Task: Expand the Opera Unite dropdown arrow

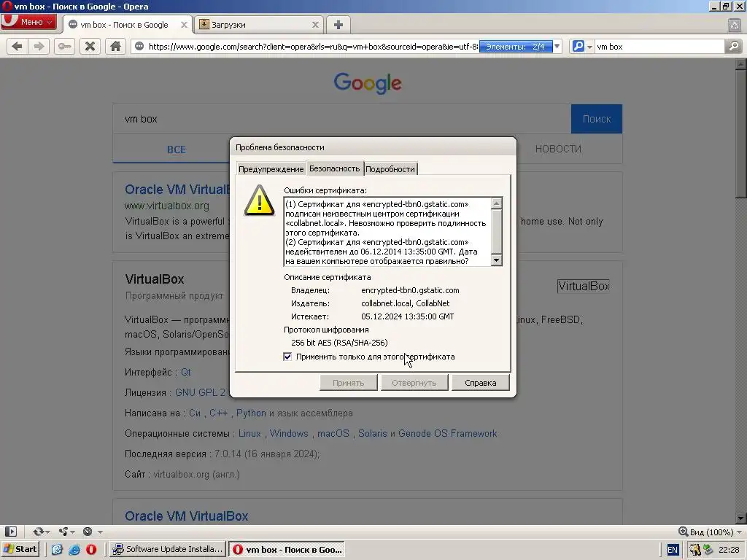Action: coord(72,532)
